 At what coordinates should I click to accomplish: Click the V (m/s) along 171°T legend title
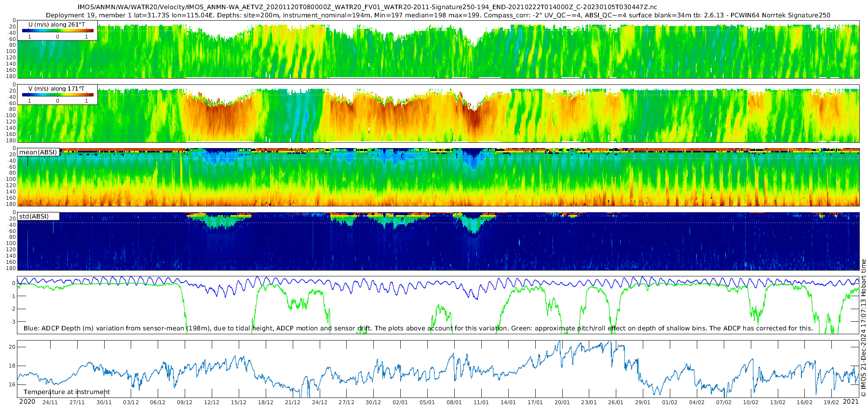click(x=56, y=89)
